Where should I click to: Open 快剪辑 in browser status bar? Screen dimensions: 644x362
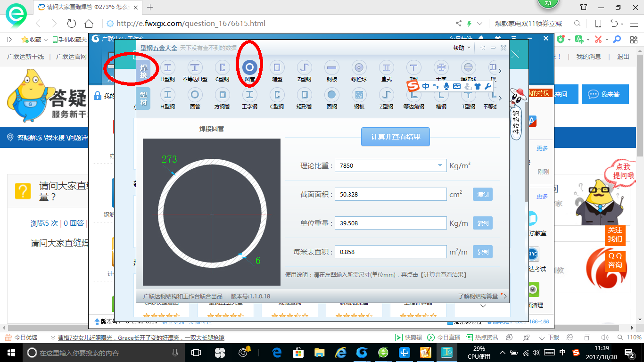click(x=408, y=337)
